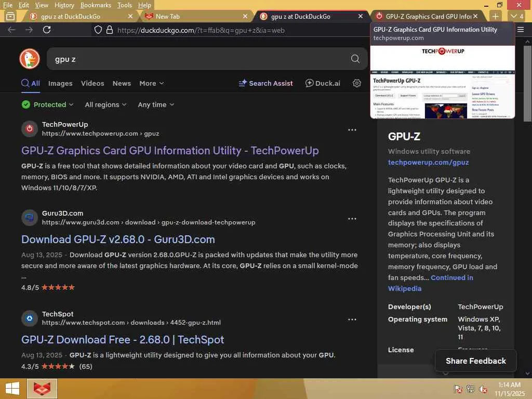Expand the Protected safe search dropdown
The image size is (532, 399).
(47, 104)
